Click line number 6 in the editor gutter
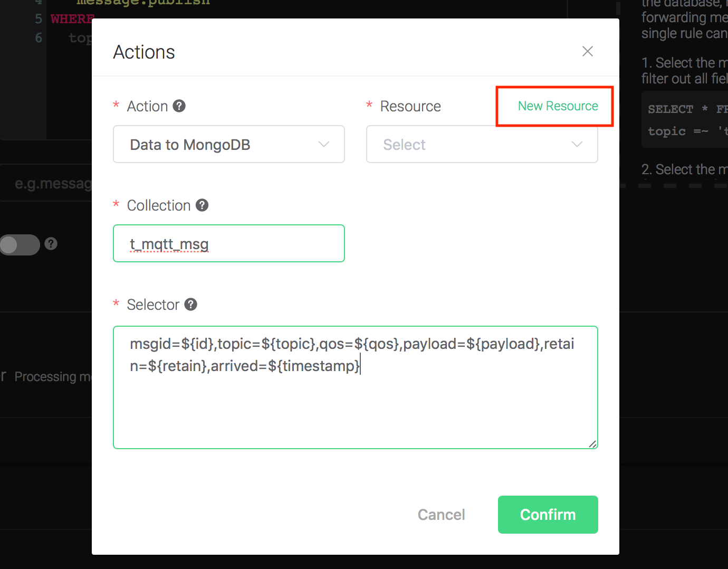The width and height of the screenshot is (728, 569). point(39,38)
